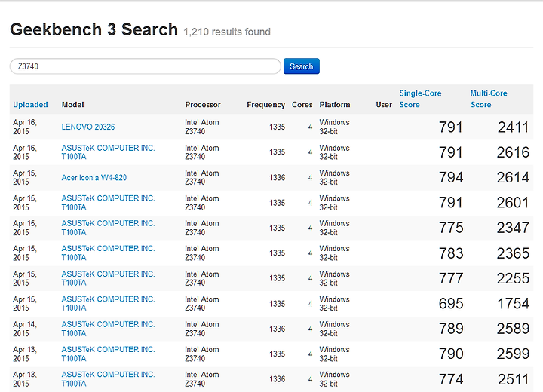This screenshot has width=543, height=392.
Task: Click single-core score 794
Action: tap(451, 178)
